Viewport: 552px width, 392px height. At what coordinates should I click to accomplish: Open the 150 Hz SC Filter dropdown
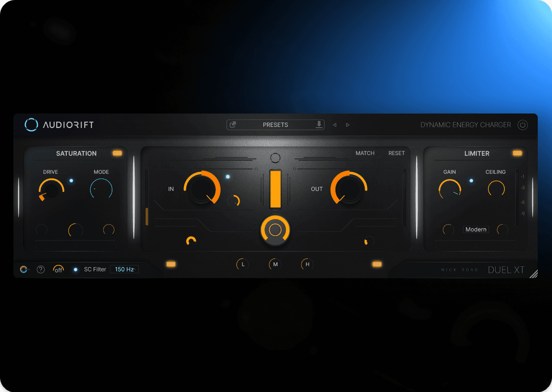pyautogui.click(x=124, y=269)
